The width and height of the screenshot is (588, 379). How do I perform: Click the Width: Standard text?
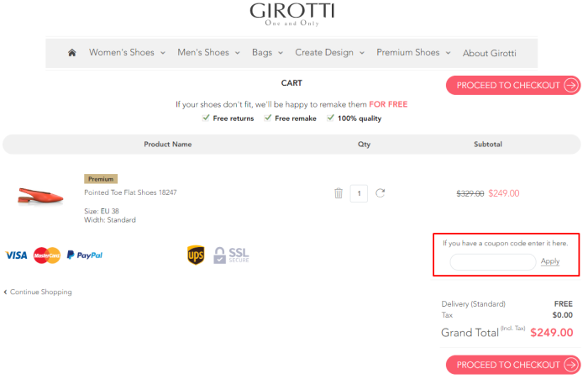click(110, 220)
